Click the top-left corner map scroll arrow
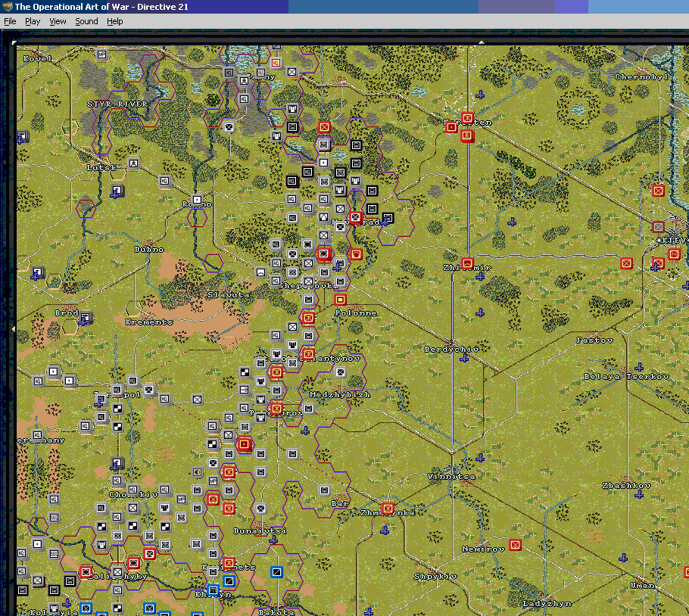Viewport: 689px width, 616px height. 14,42
